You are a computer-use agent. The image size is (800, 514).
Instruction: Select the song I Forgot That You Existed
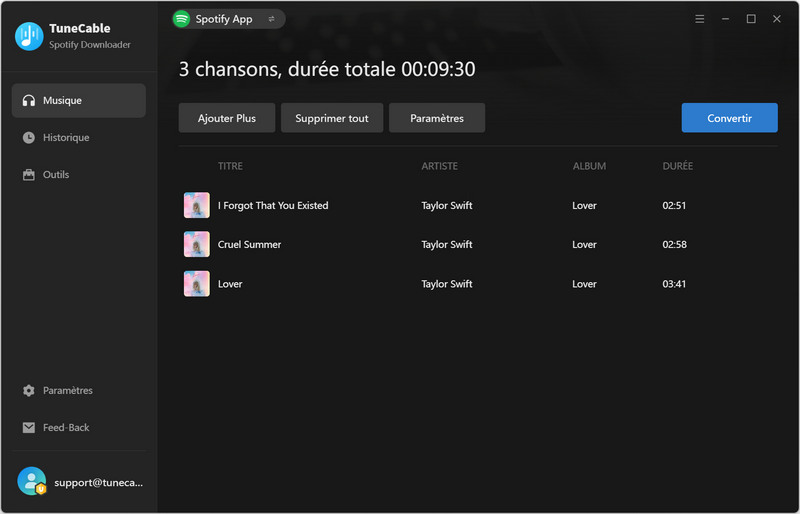273,205
